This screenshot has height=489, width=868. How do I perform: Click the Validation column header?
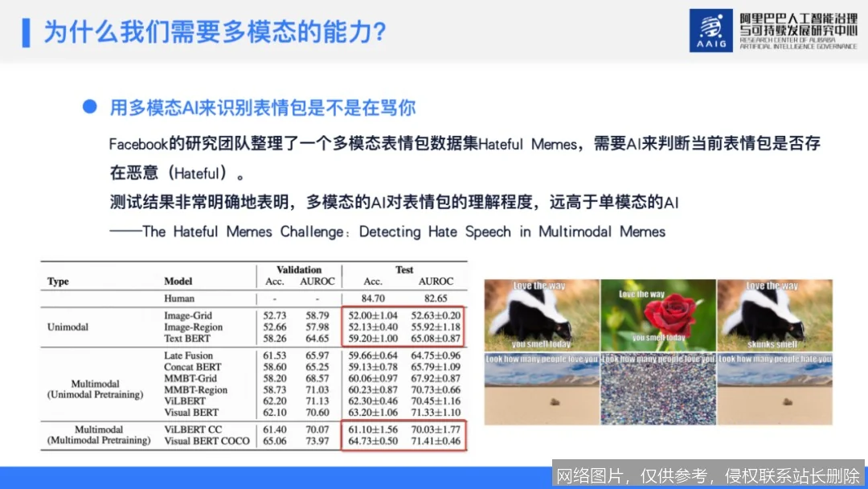(299, 269)
